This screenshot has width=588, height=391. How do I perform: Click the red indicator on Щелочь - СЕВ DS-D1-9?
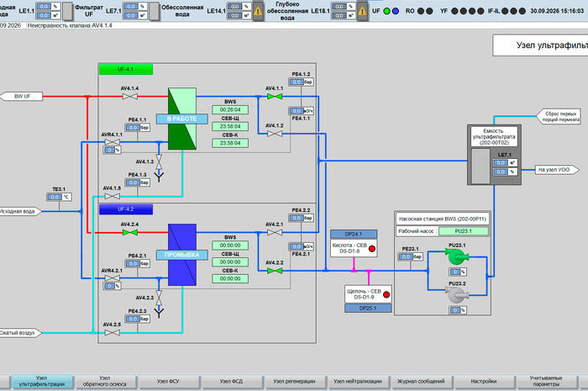[386, 295]
